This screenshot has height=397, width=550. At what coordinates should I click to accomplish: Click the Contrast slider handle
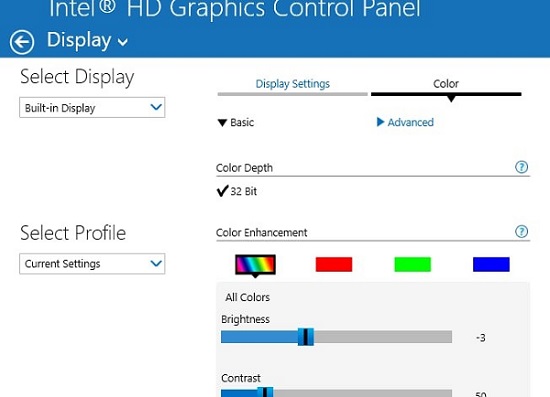pyautogui.click(x=265, y=392)
